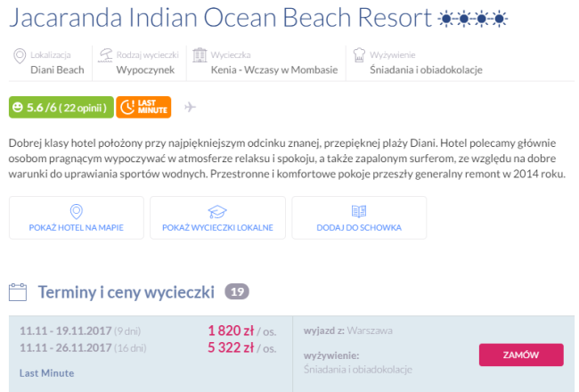Open Pokaż wycieczki lokalne
The height and width of the screenshot is (392, 579).
tap(217, 218)
